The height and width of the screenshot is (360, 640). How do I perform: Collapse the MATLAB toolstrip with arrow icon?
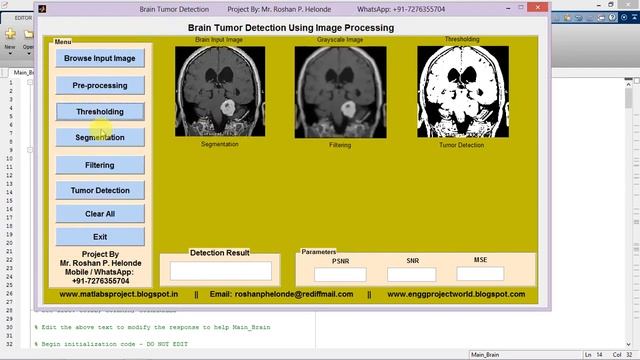point(635,17)
